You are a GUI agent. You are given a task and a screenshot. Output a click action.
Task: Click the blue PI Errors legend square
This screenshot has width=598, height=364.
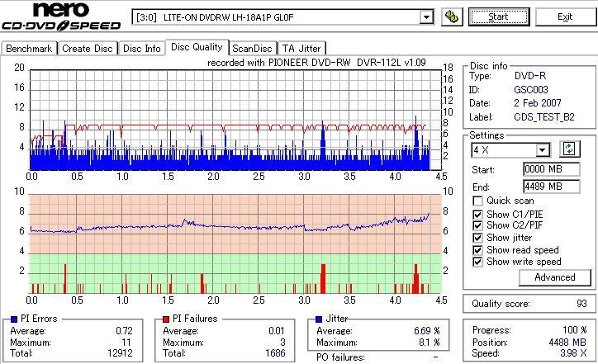coord(14,319)
